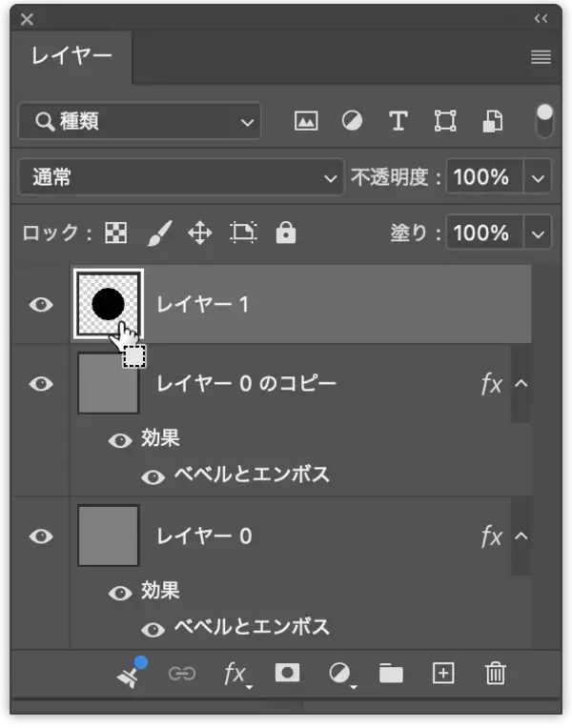Viewport: 572px width, 728px height.
Task: Lock layer position
Action: click(x=200, y=233)
